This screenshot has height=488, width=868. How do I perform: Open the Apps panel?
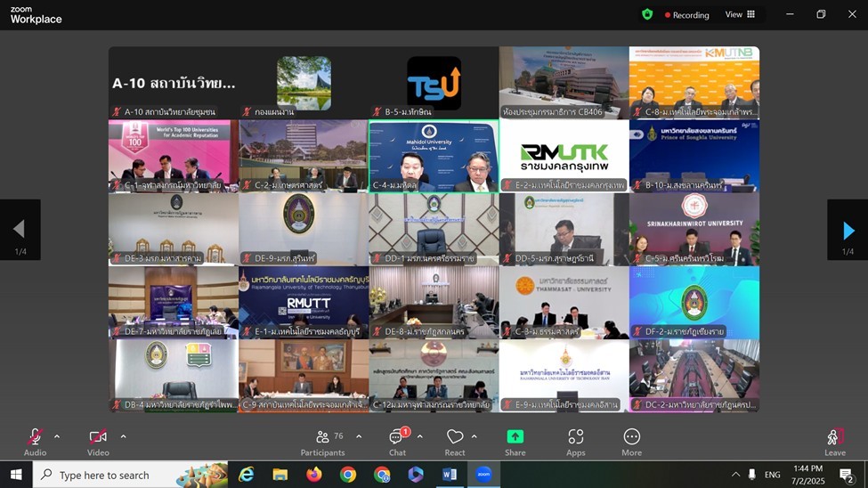tap(576, 442)
